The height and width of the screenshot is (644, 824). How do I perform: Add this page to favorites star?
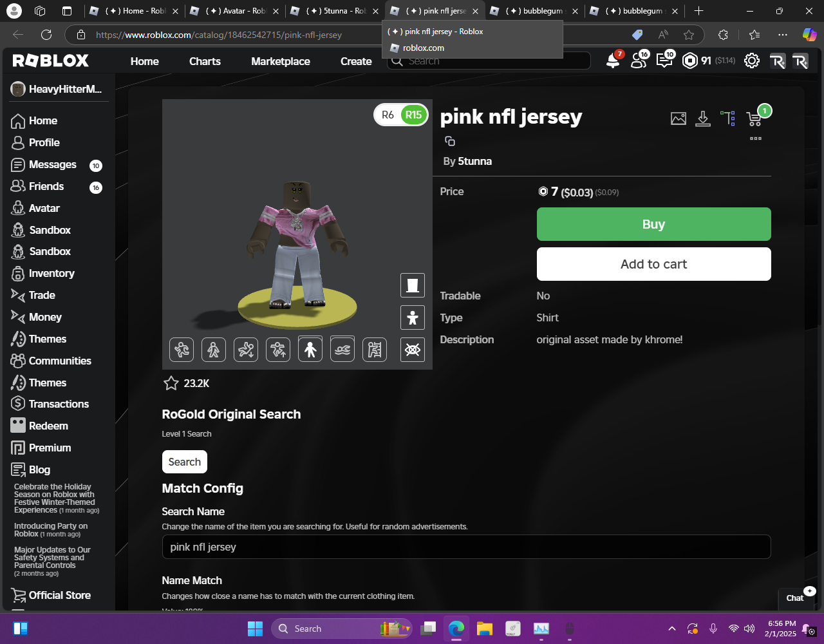(689, 35)
